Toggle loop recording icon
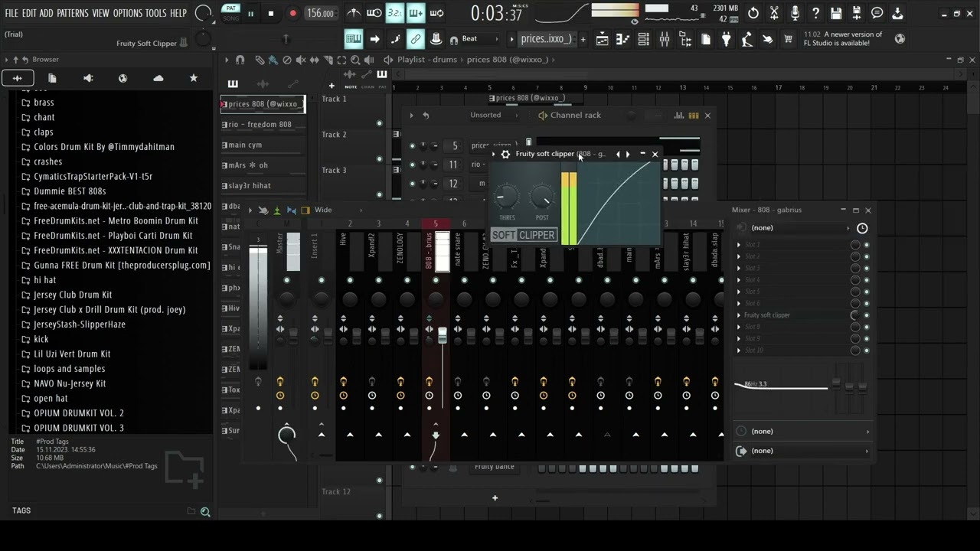The height and width of the screenshot is (551, 980). [436, 13]
